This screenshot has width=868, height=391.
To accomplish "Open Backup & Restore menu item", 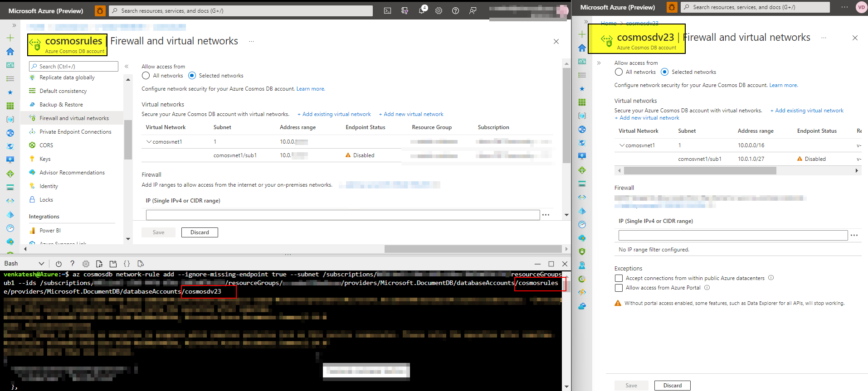I will coord(61,105).
